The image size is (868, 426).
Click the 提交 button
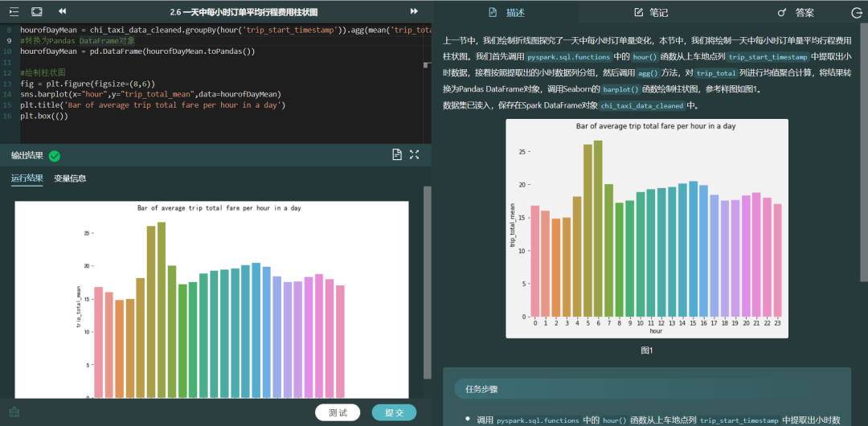click(394, 412)
